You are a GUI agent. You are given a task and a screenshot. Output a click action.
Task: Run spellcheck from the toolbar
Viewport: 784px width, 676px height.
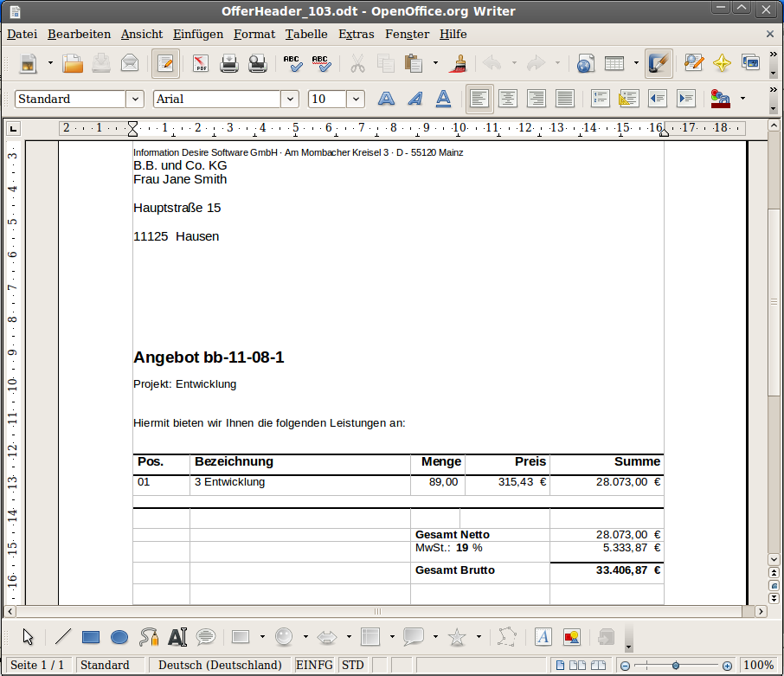[292, 63]
